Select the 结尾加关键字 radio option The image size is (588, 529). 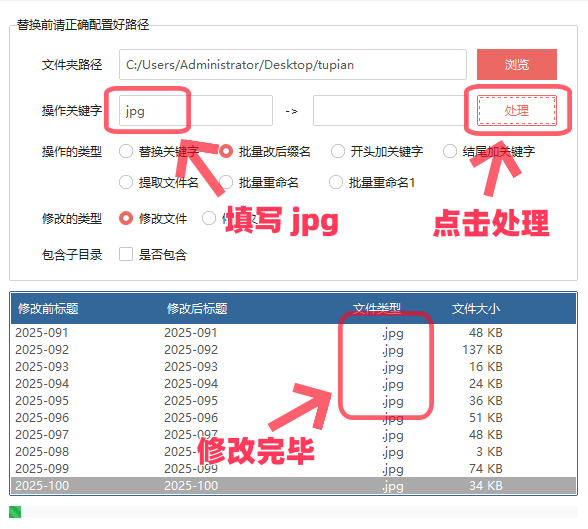click(450, 151)
